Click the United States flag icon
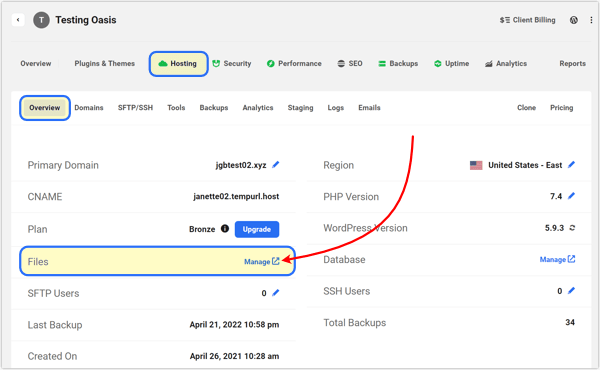600x370 pixels. (x=476, y=165)
